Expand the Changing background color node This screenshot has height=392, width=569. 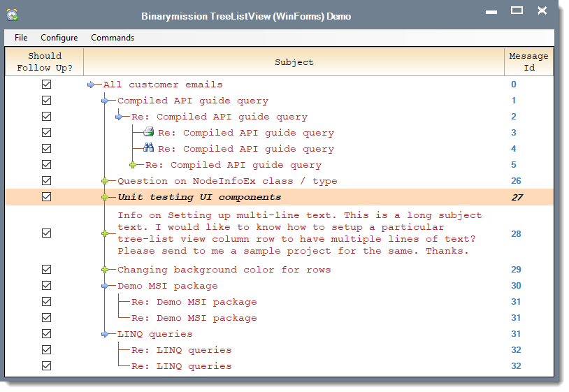click(105, 270)
